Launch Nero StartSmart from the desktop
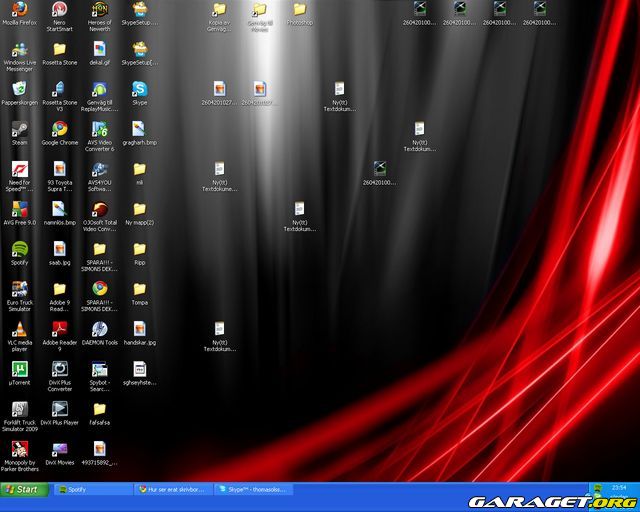The height and width of the screenshot is (512, 640). click(59, 10)
